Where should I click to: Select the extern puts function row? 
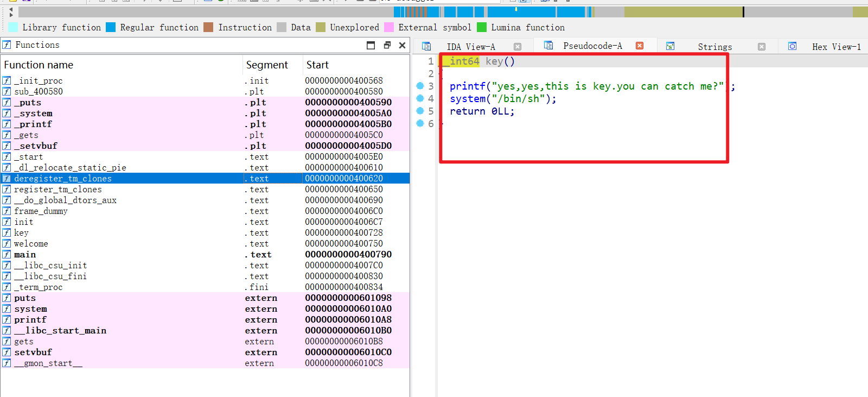click(x=205, y=298)
